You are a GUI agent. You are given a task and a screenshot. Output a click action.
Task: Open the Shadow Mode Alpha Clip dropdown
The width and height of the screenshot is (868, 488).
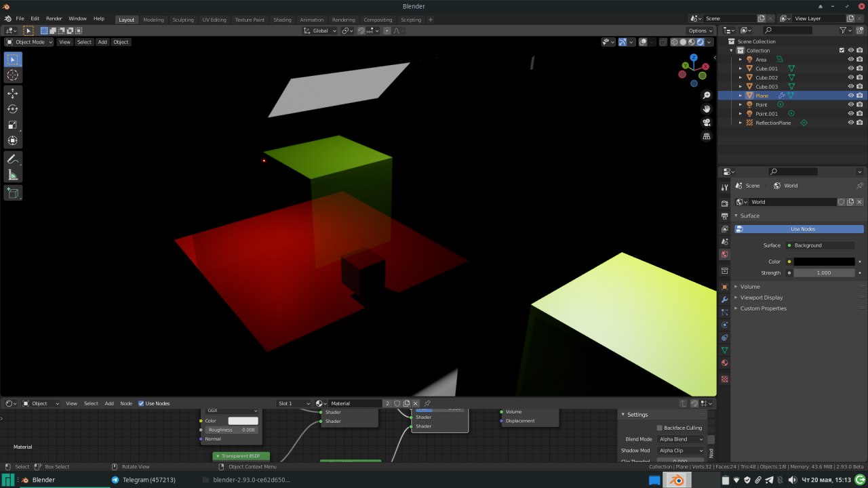pos(681,451)
